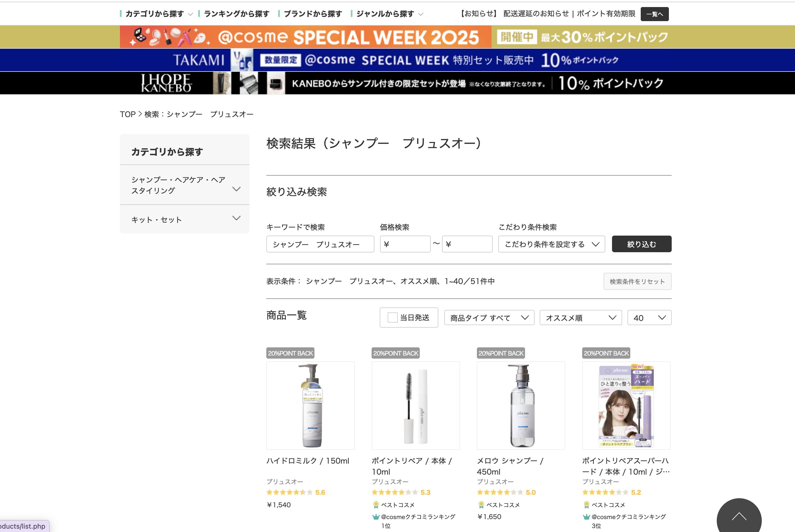Click the scroll-to-top arrow button
The image size is (795, 532).
point(739,517)
